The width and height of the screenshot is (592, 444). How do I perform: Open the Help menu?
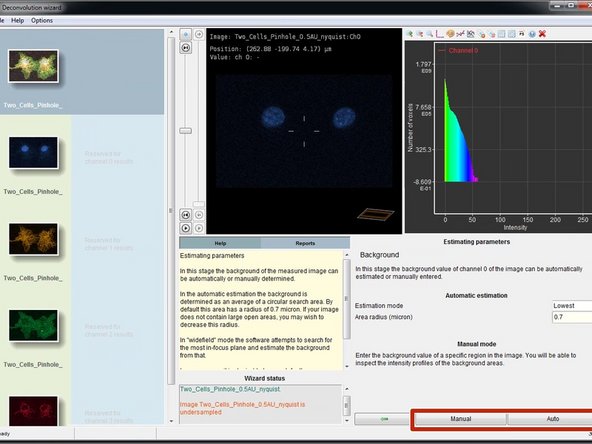coord(17,20)
